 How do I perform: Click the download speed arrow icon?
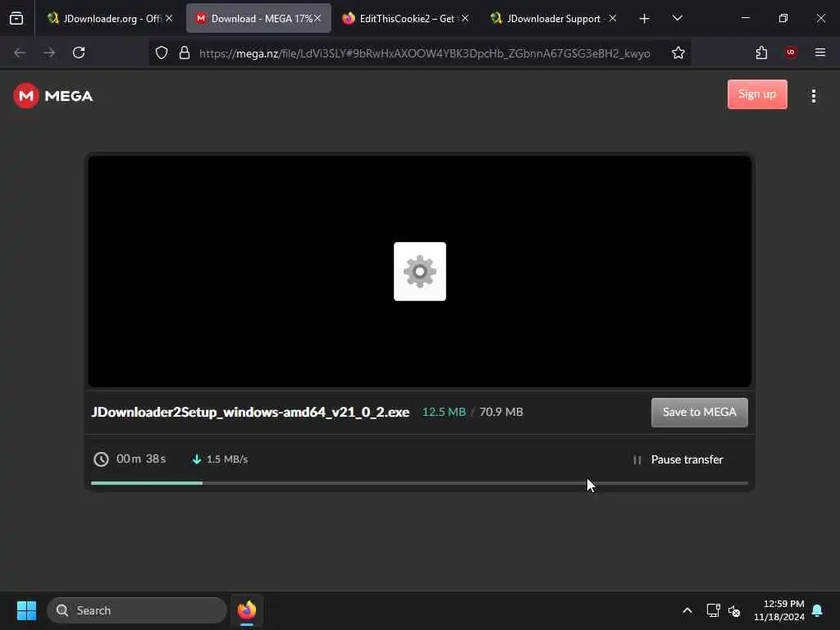pos(197,459)
